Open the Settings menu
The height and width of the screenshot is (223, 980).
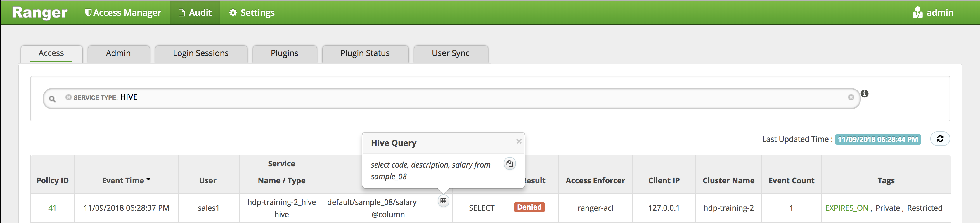click(252, 13)
